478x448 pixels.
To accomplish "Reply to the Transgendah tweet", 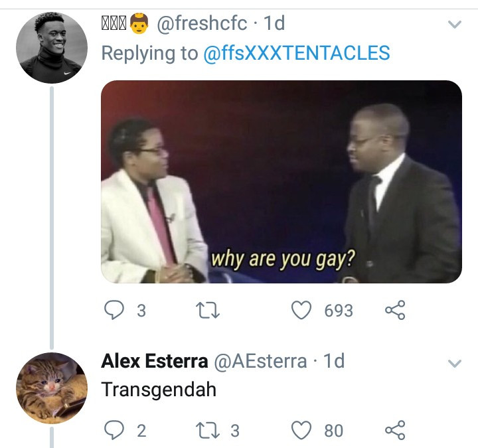I will pyautogui.click(x=114, y=430).
